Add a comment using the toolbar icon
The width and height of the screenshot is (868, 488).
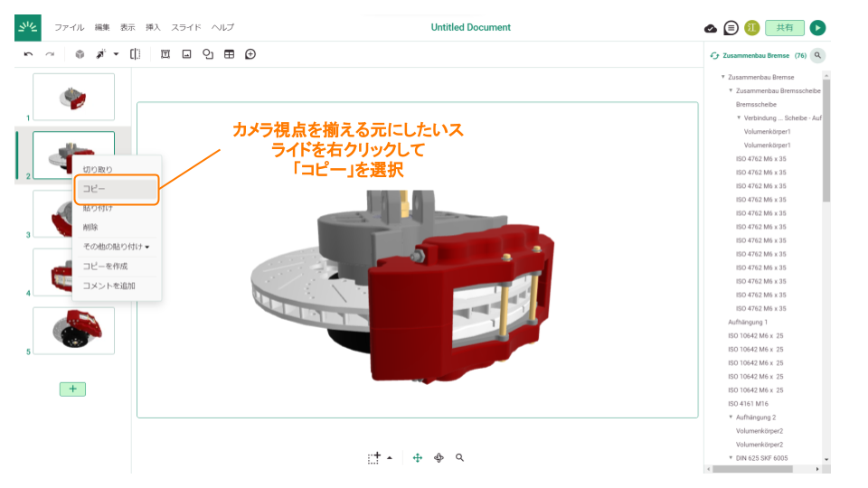[250, 54]
